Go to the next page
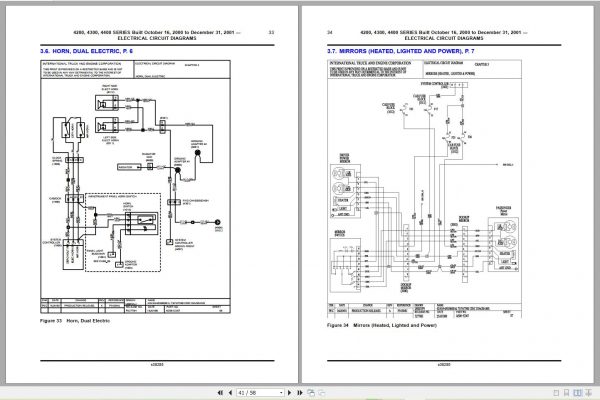The image size is (600, 400). pyautogui.click(x=289, y=393)
